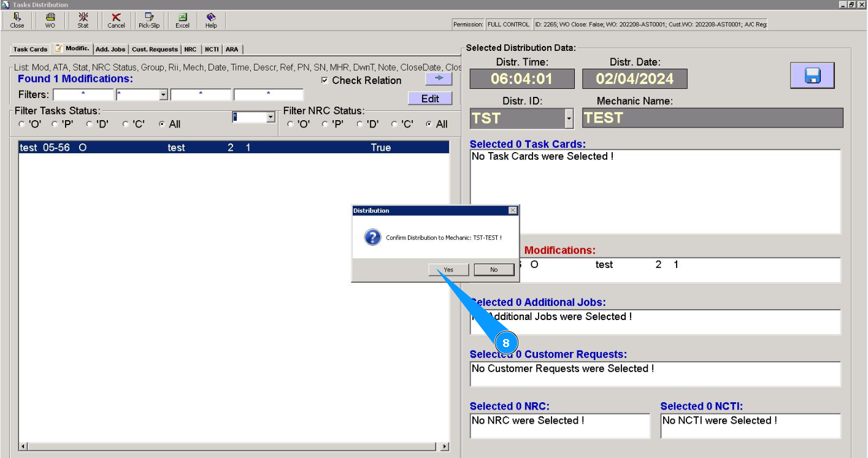Viewport: 868px width, 458px height.
Task: Click the 'Selected 0 Task Cards:' label
Action: pos(528,144)
